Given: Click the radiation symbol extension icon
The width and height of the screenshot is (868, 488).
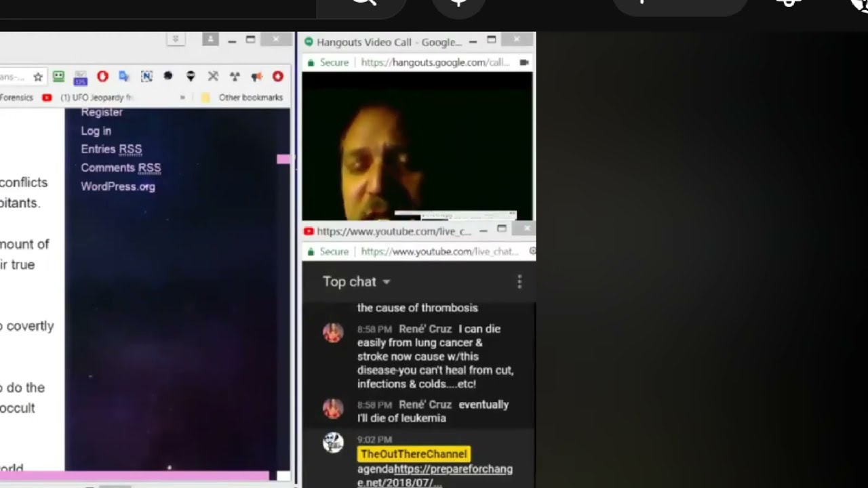Looking at the screenshot, I should coord(235,77).
